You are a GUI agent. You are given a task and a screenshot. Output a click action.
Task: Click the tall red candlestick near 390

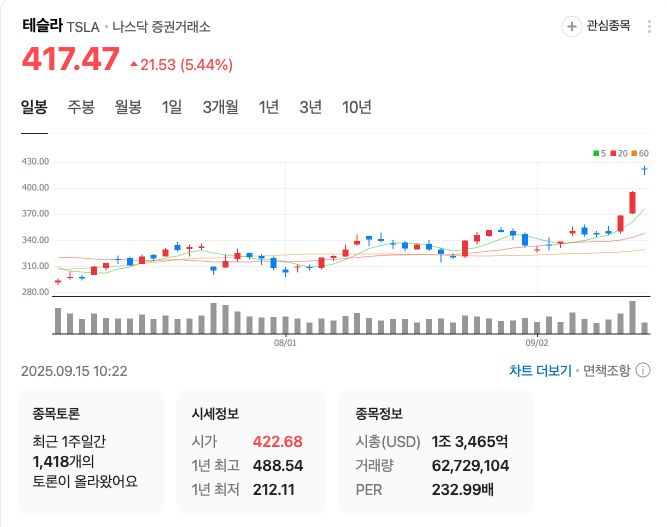coord(633,202)
